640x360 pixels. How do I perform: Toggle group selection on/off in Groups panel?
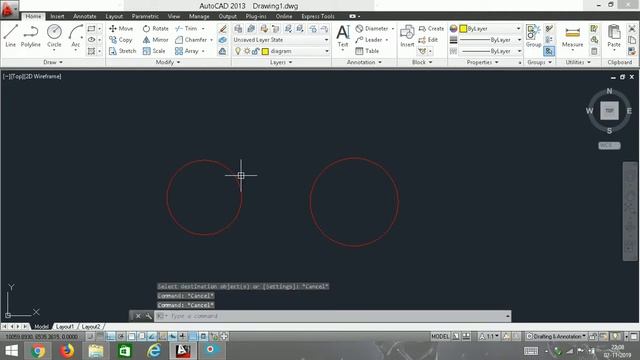[549, 51]
